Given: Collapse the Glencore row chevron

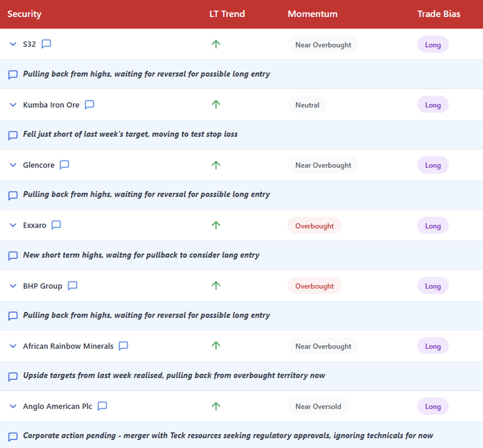Looking at the screenshot, I should [x=13, y=165].
